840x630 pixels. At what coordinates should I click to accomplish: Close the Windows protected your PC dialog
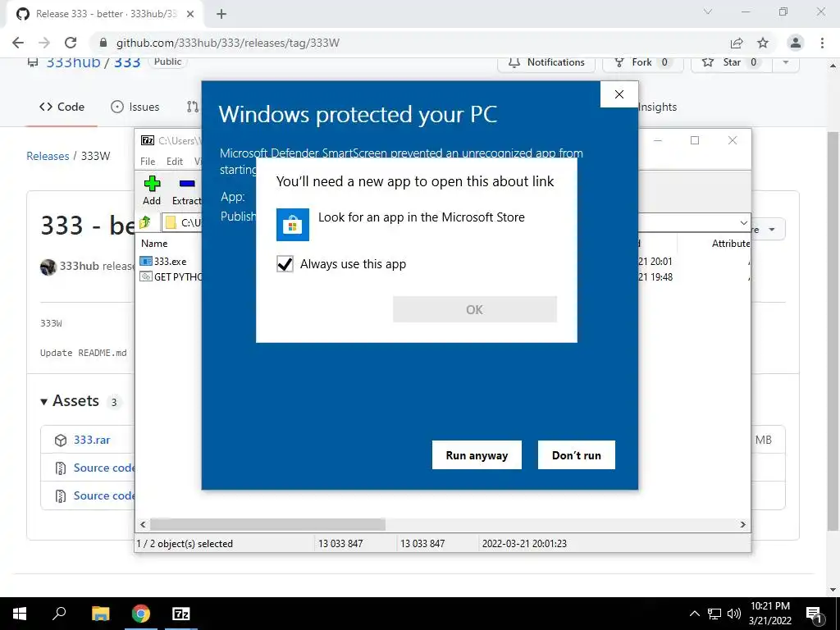click(x=619, y=94)
